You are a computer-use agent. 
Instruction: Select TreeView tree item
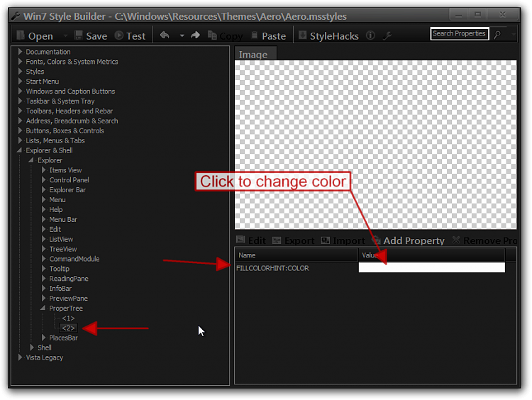(63, 249)
